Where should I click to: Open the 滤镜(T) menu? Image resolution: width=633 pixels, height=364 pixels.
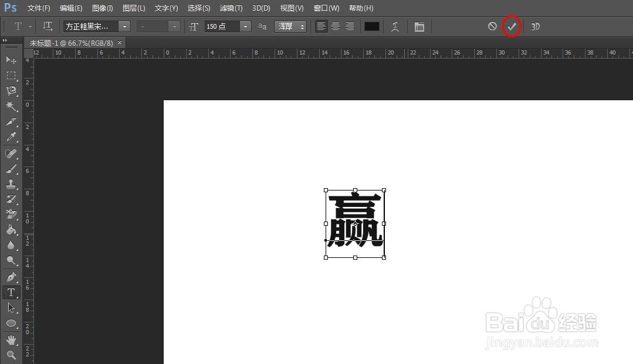231,8
